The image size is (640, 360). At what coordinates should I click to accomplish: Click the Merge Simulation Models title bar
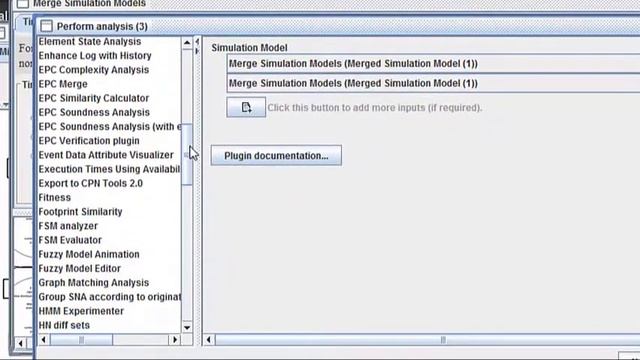click(x=327, y=4)
